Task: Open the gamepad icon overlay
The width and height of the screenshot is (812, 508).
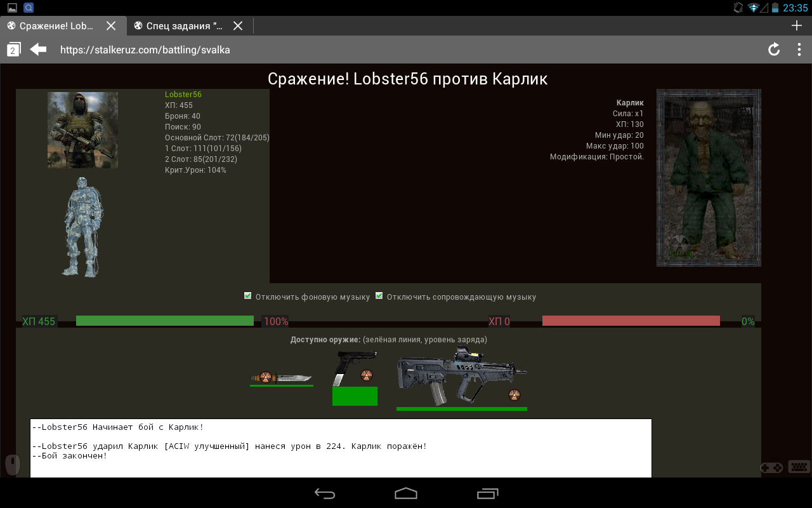Action: [771, 467]
